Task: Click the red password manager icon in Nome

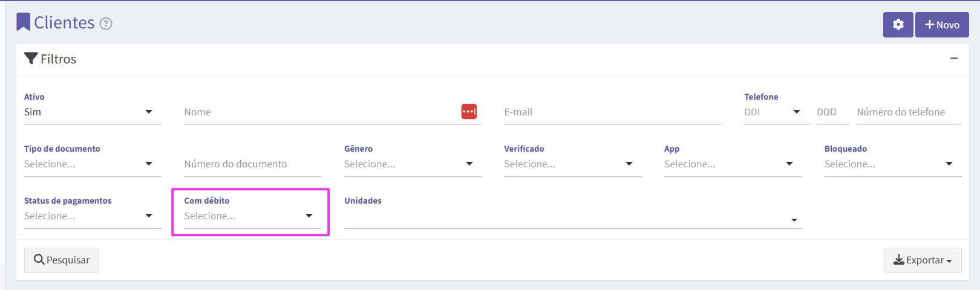Action: pyautogui.click(x=469, y=111)
